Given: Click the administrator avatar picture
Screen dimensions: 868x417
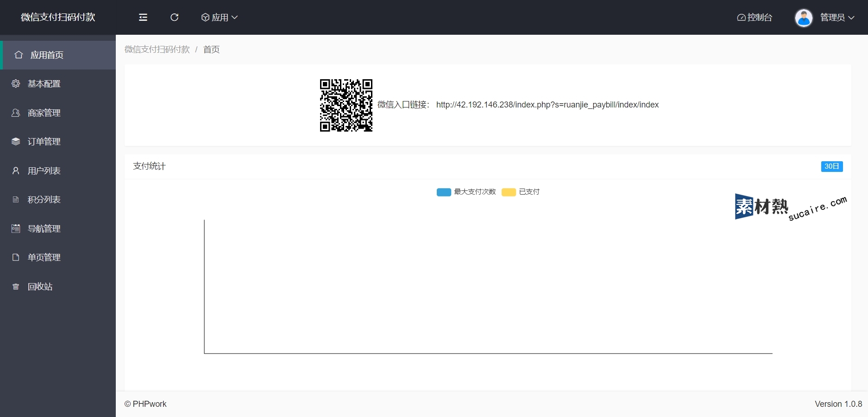Looking at the screenshot, I should tap(804, 18).
